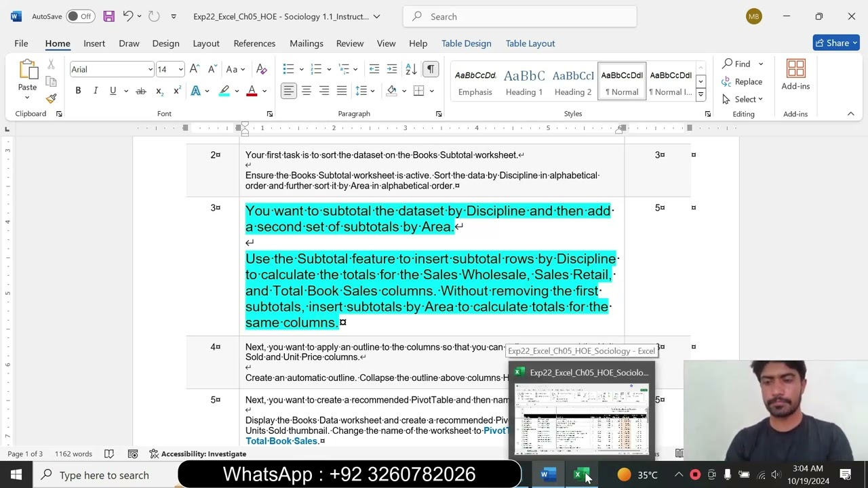This screenshot has height=488, width=868.
Task: Click the Cut scissors icon
Action: pyautogui.click(x=51, y=65)
